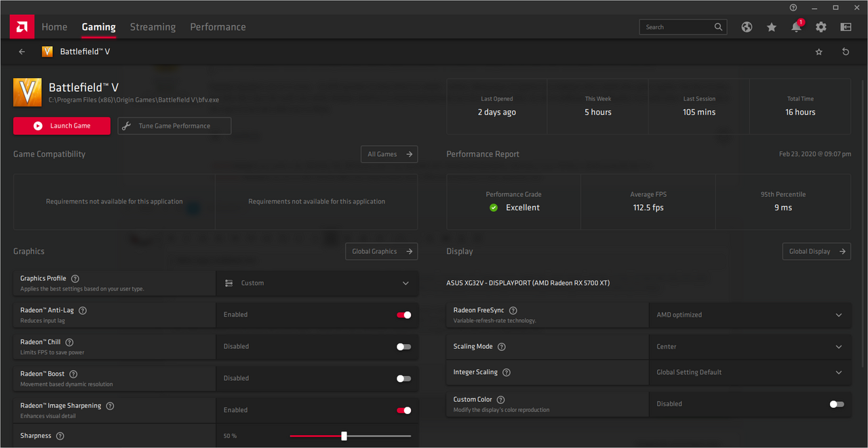Click the 95th Percentile 9 ms value

point(783,208)
